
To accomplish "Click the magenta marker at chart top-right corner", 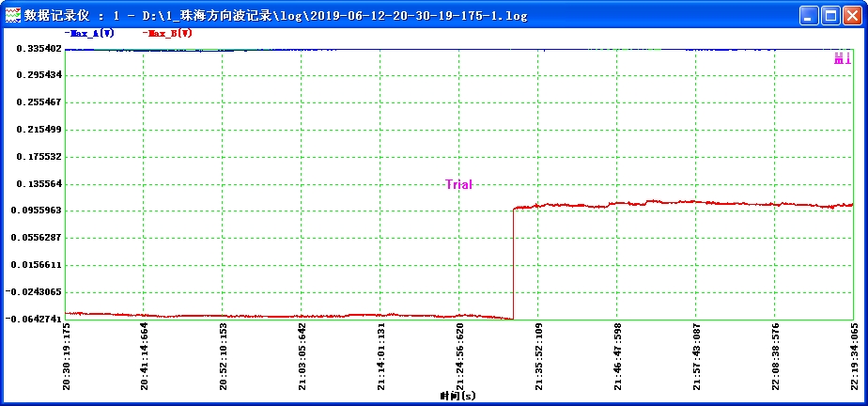I will [x=842, y=59].
